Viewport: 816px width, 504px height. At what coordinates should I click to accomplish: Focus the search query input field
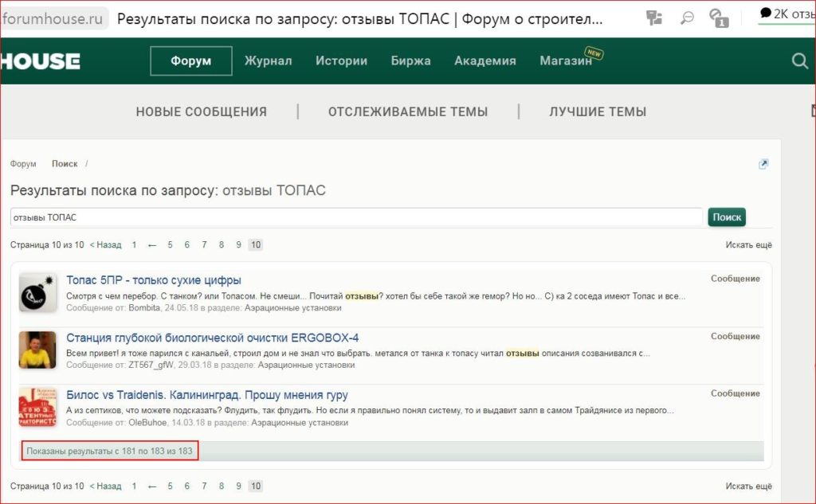(356, 217)
